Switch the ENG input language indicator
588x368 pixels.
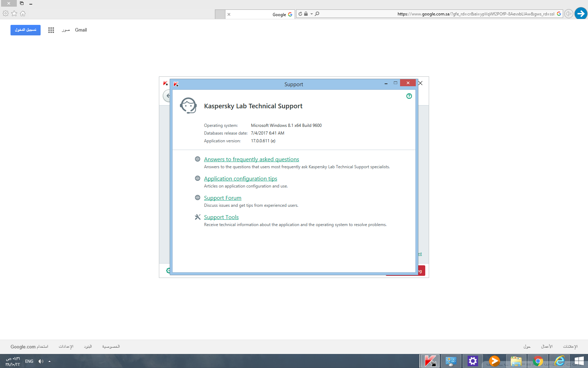pyautogui.click(x=29, y=361)
